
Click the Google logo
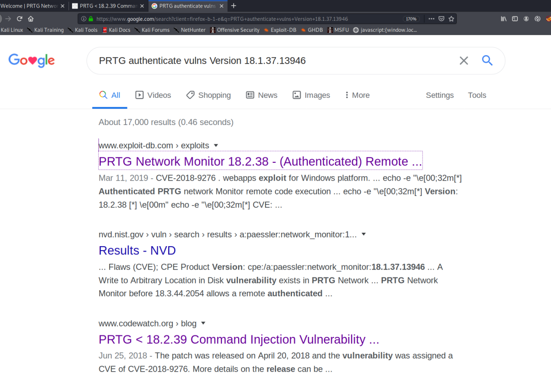[x=31, y=61]
